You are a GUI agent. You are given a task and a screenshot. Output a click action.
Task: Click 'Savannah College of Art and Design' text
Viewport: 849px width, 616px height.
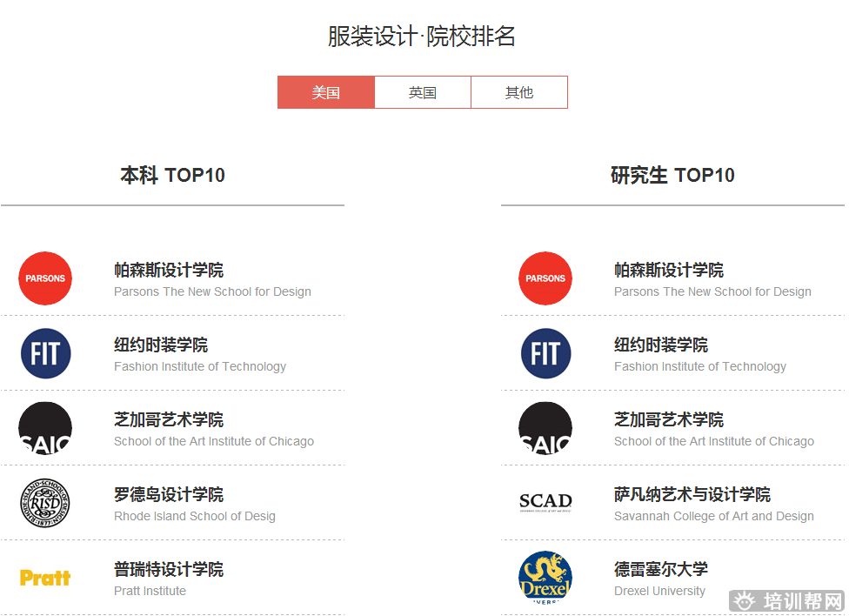pyautogui.click(x=714, y=516)
